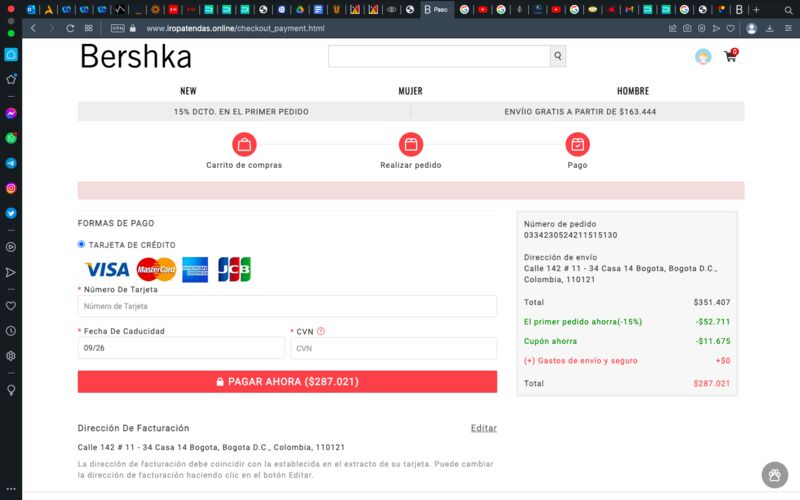Take a snapshot with the camera icon
This screenshot has width=800, height=500.
click(687, 29)
